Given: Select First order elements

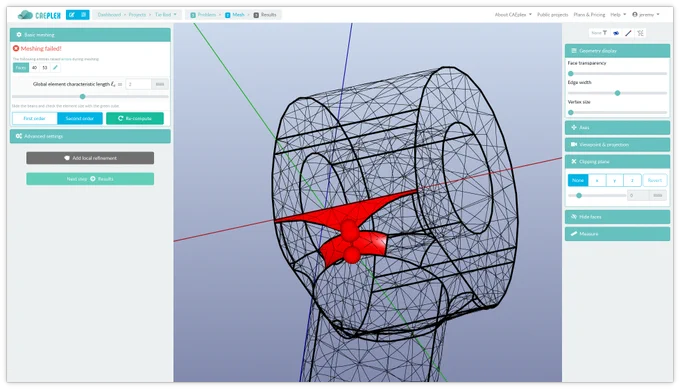Looking at the screenshot, I should [35, 118].
